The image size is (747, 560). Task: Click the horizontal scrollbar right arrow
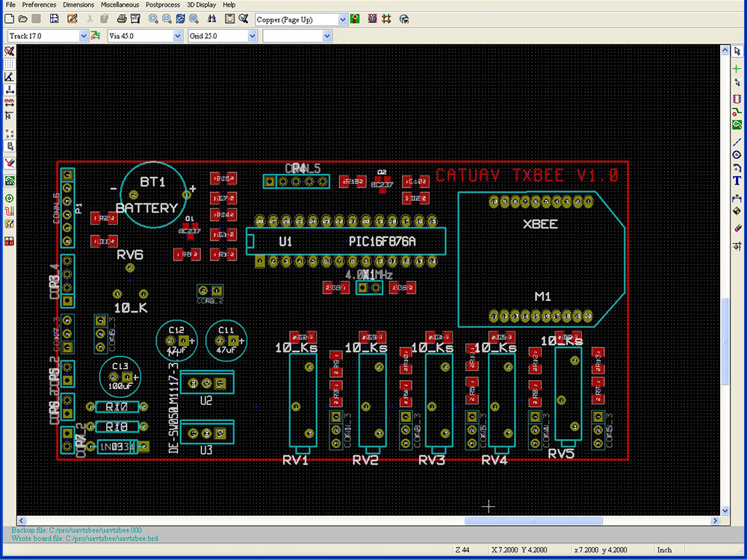pos(715,520)
